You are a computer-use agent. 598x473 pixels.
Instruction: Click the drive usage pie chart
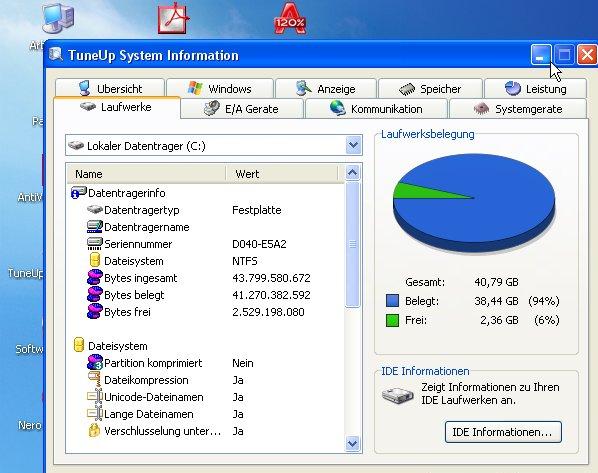point(474,204)
